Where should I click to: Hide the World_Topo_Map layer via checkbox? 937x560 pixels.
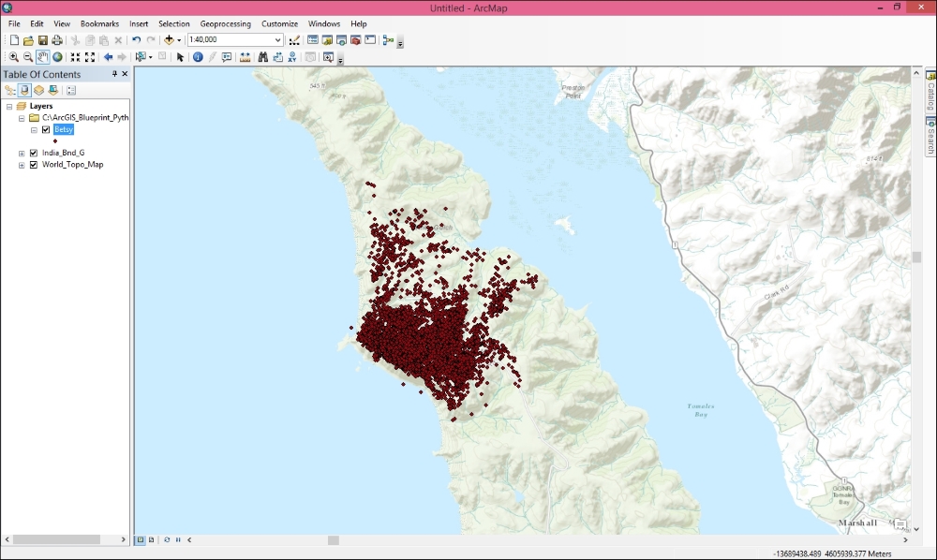tap(34, 165)
